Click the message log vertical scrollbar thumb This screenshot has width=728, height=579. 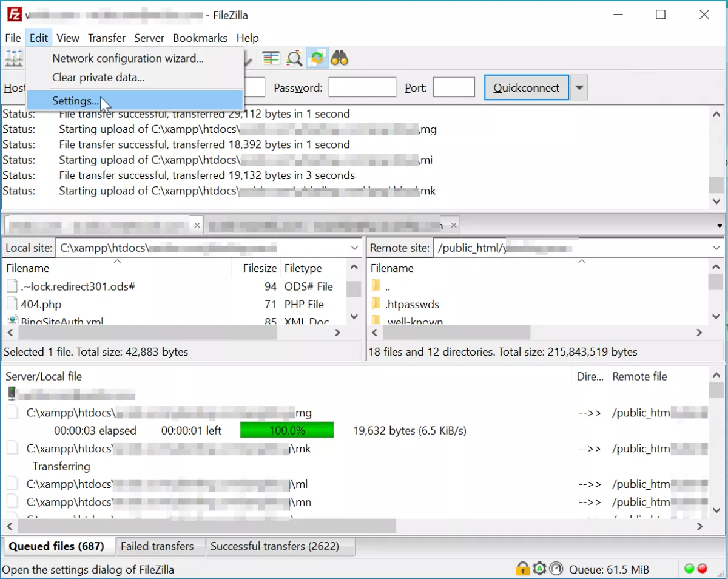point(716,185)
